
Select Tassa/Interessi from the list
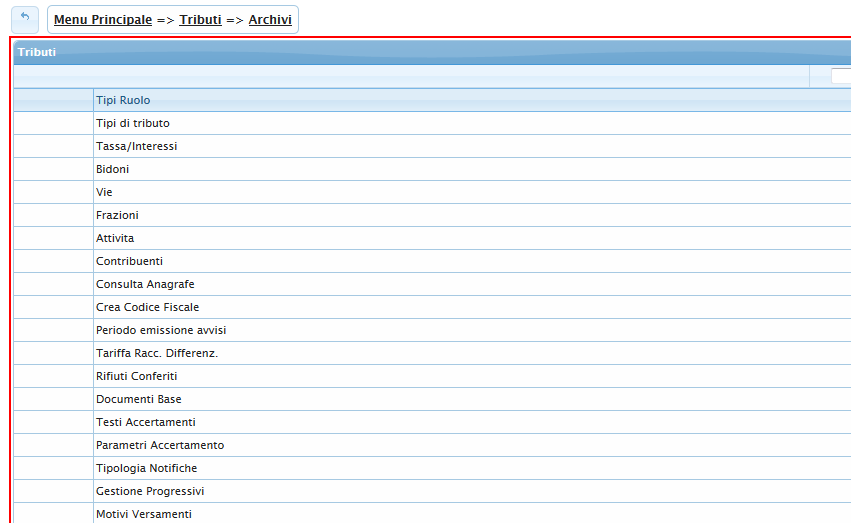coord(136,146)
